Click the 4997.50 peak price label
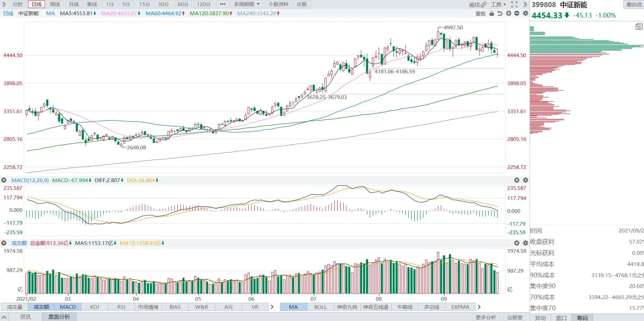This screenshot has width=644, height=321. (453, 27)
